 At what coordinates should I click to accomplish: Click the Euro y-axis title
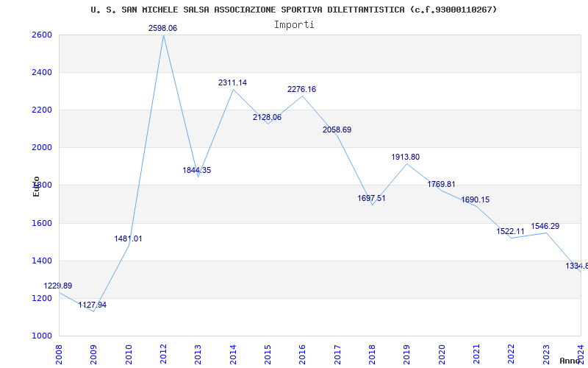pyautogui.click(x=36, y=187)
